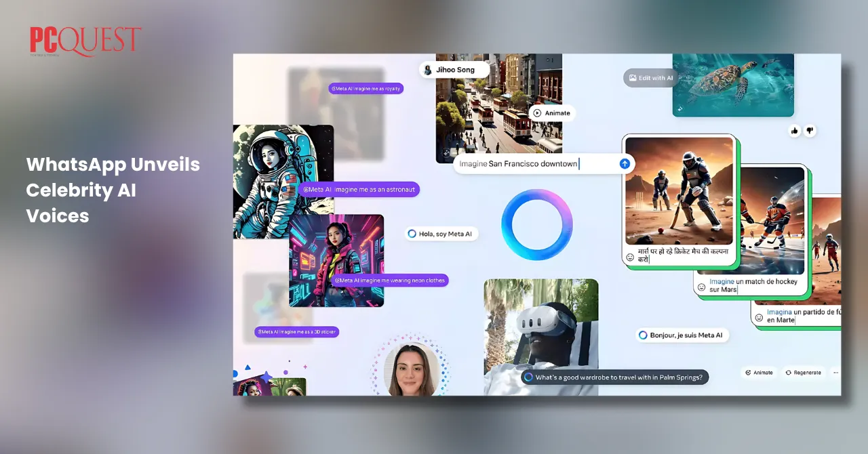
Task: Click 'Bonjour, je suis Meta AI' bubble
Action: pyautogui.click(x=682, y=335)
